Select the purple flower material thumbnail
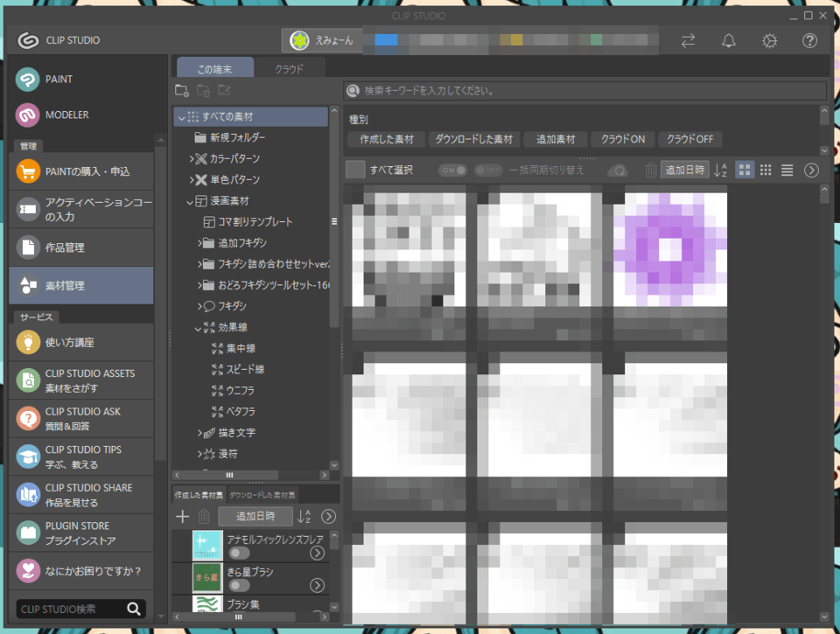The height and width of the screenshot is (634, 840). [669, 249]
